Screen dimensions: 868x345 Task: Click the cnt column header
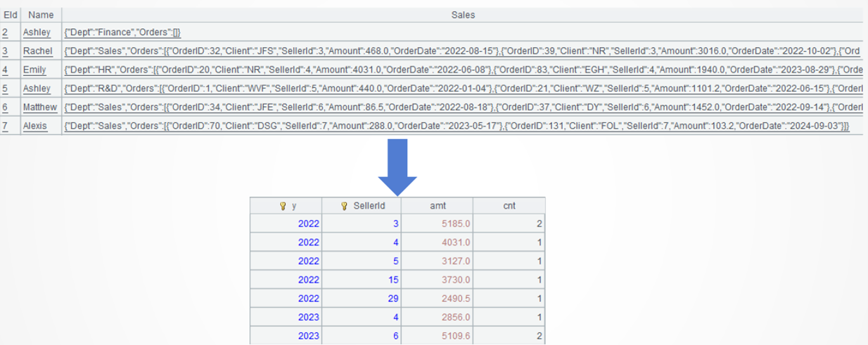[x=509, y=206]
